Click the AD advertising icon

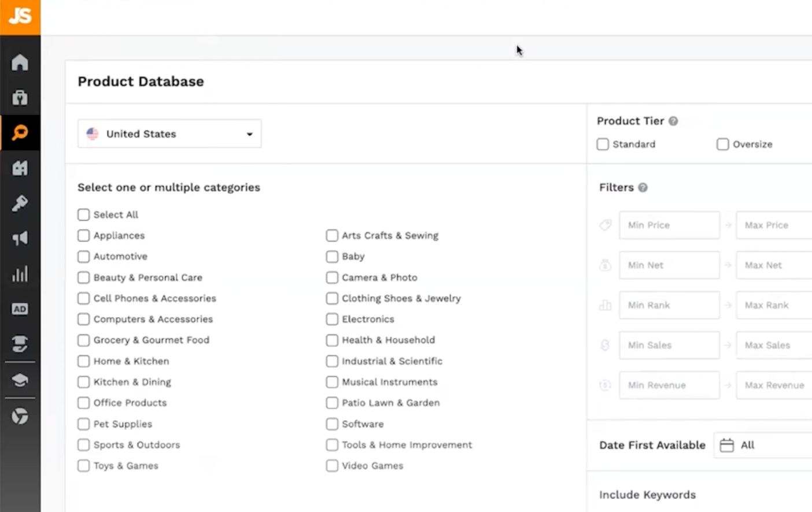point(20,309)
